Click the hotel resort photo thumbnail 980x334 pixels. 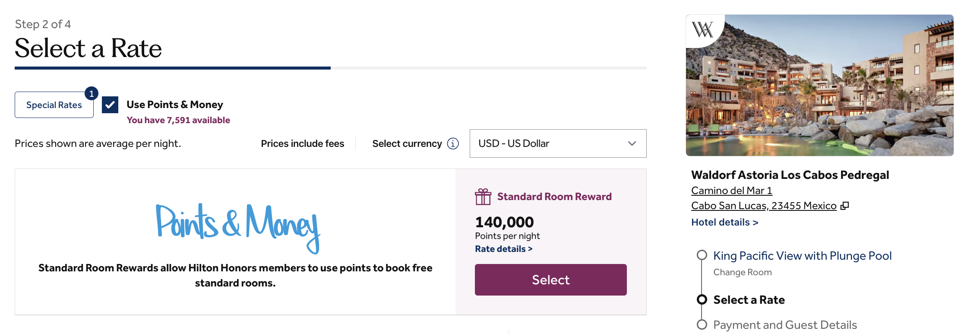819,86
